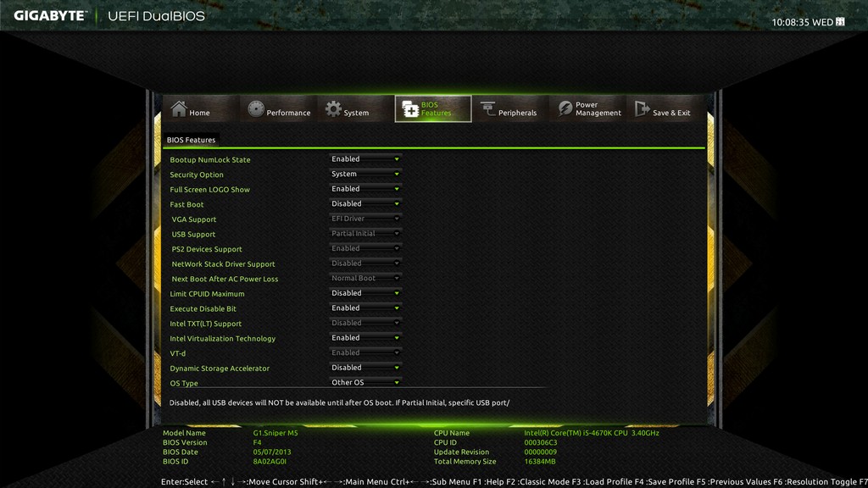Expand the Execute Disable Bit dropdown
Screen dimensions: 868x488
pyautogui.click(x=365, y=308)
